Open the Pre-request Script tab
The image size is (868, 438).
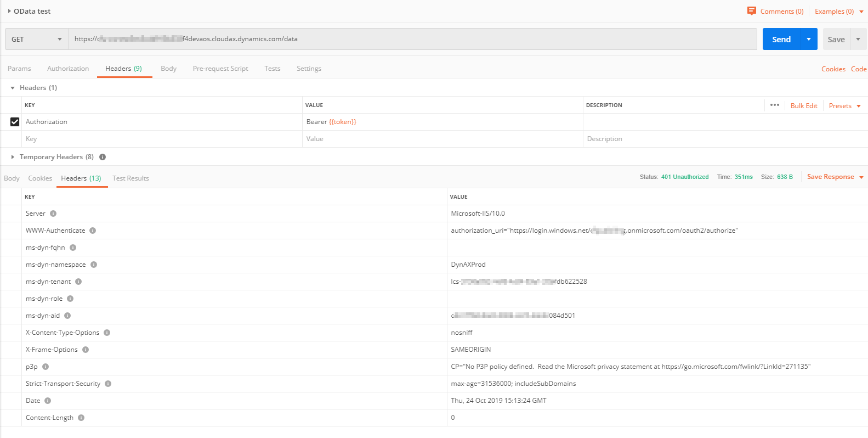click(x=220, y=69)
